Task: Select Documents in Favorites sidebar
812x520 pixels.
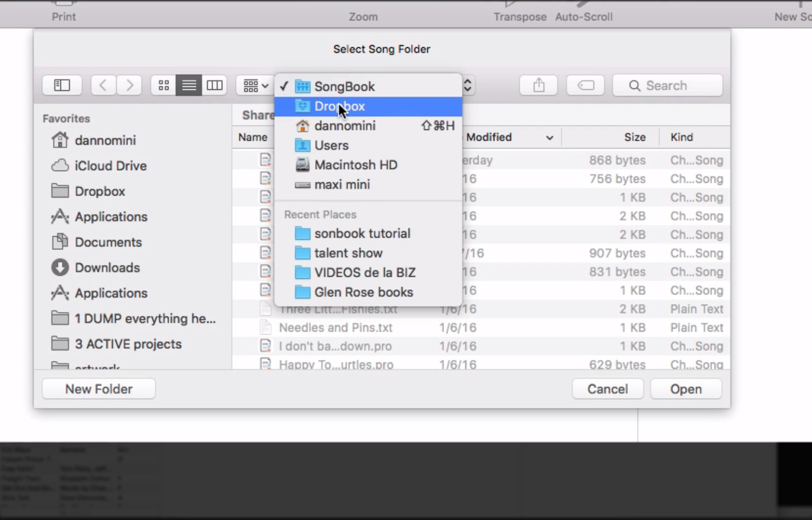Action: point(108,242)
